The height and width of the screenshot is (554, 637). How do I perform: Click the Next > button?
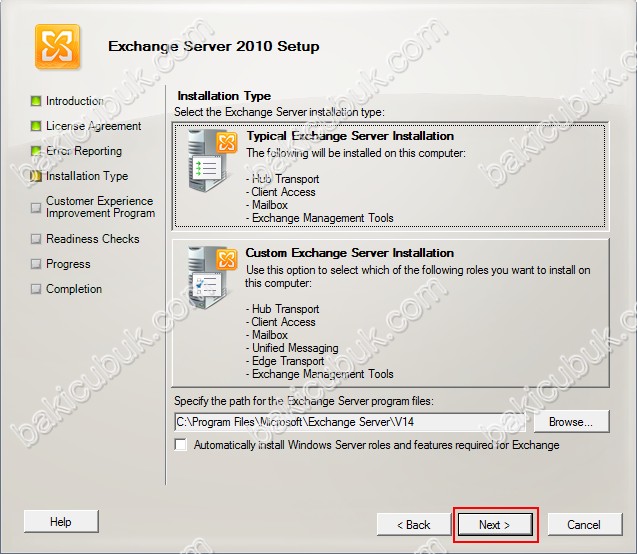(x=495, y=524)
